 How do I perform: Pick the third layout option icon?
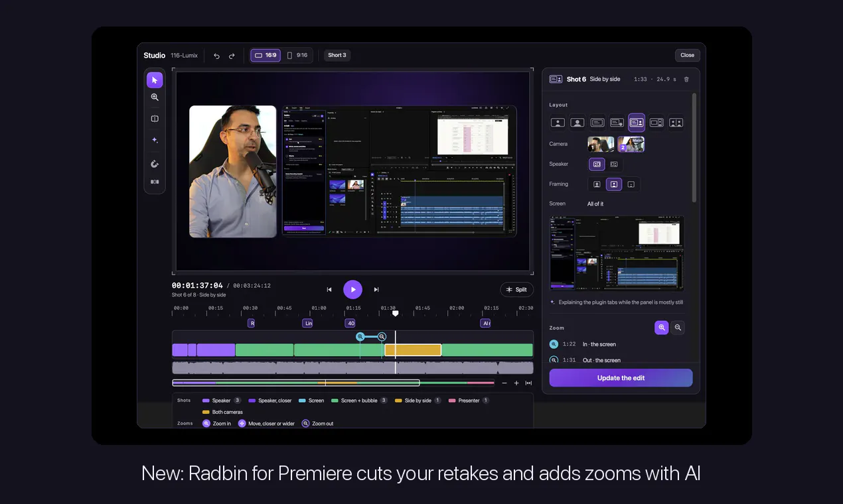[x=597, y=123]
